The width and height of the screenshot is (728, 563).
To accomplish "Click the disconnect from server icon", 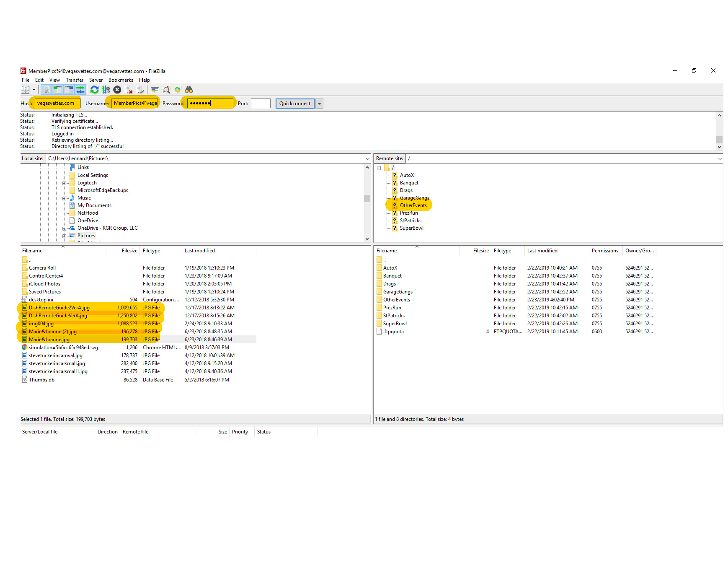I will point(129,90).
